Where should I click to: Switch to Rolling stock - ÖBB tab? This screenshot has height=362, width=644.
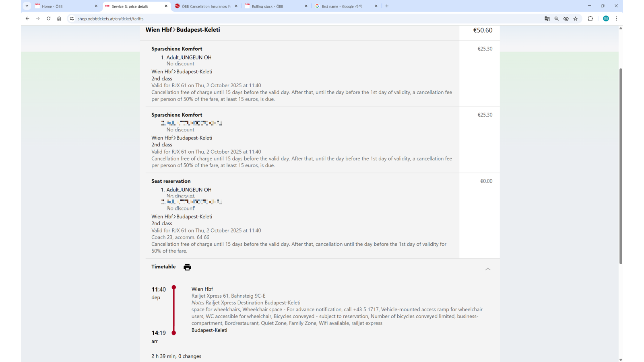[276, 6]
